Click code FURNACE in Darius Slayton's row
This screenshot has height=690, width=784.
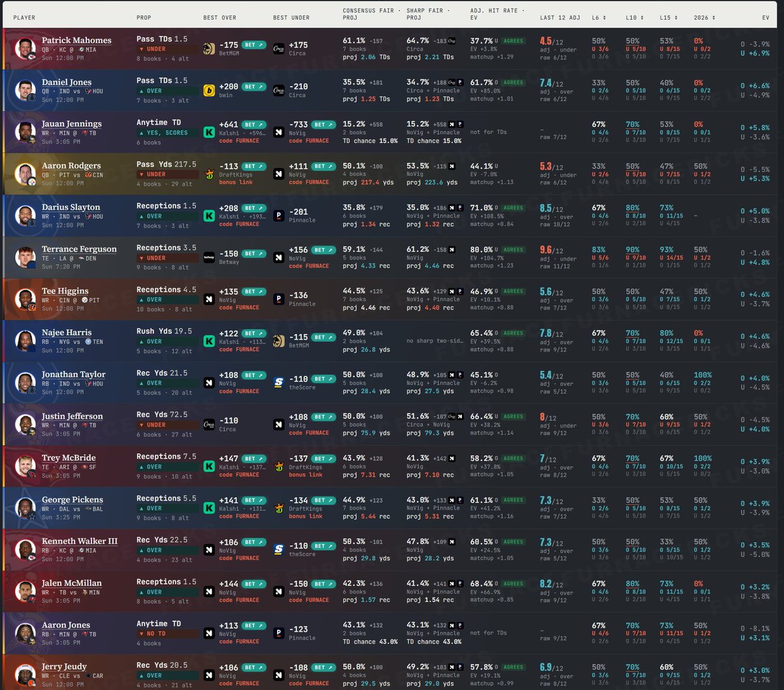coord(239,224)
